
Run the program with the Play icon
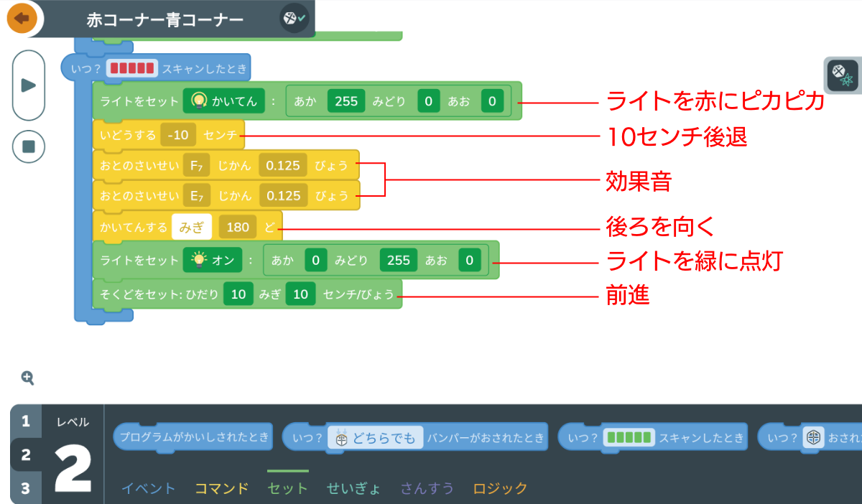[x=28, y=84]
